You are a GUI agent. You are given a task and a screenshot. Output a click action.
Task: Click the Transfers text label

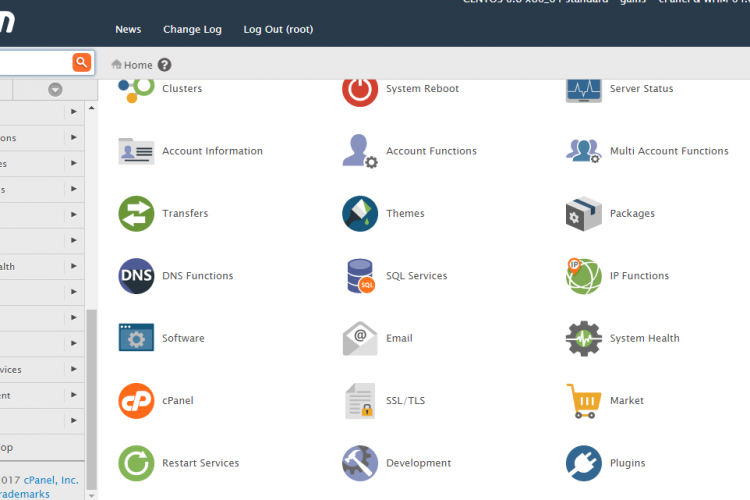pyautogui.click(x=185, y=213)
